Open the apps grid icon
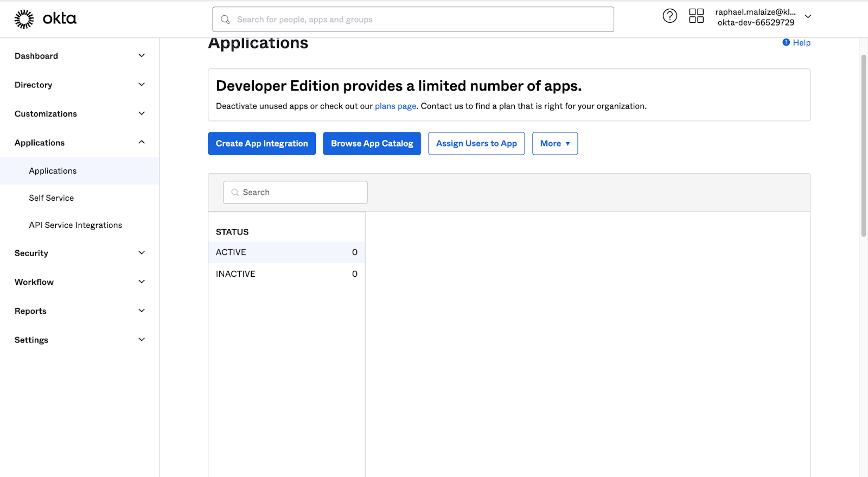This screenshot has height=477, width=868. pyautogui.click(x=696, y=16)
